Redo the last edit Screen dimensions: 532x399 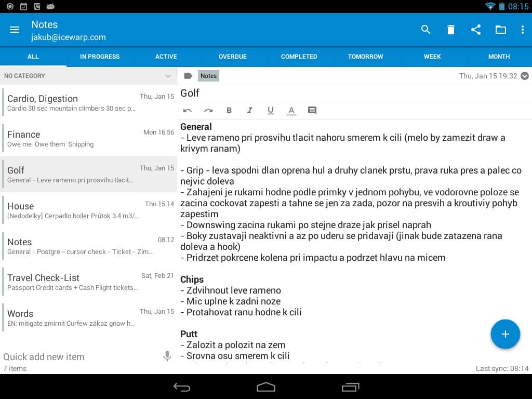pos(208,111)
